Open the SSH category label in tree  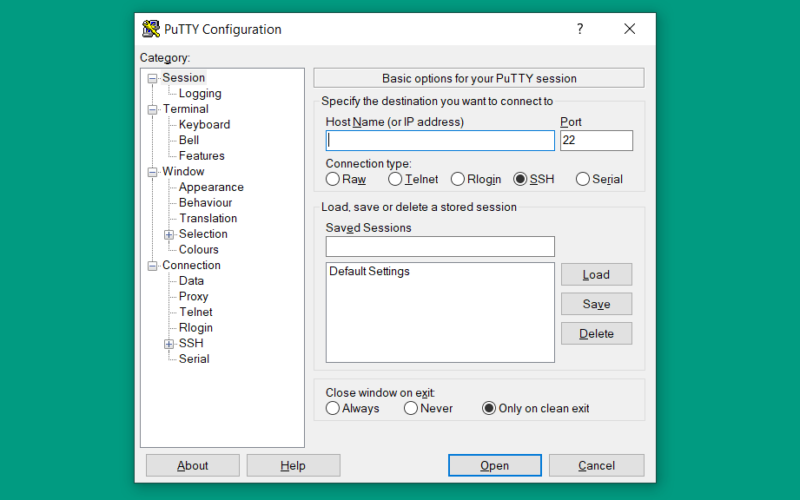[191, 343]
